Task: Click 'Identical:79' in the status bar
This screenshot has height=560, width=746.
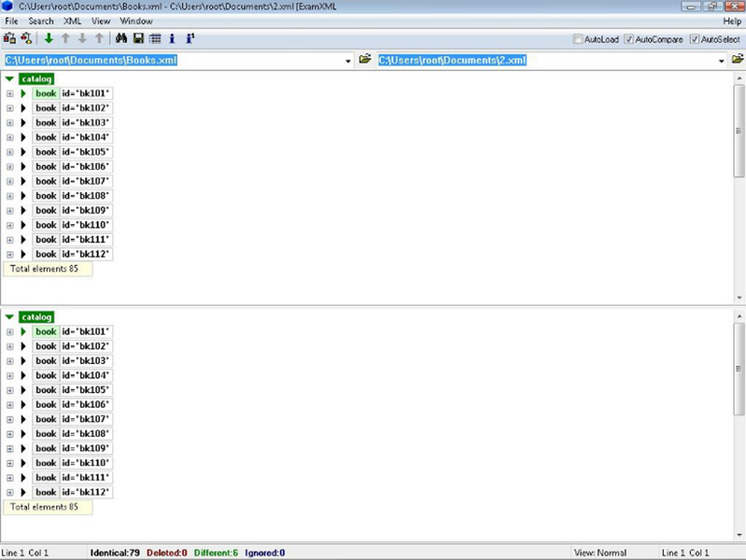Action: [115, 553]
